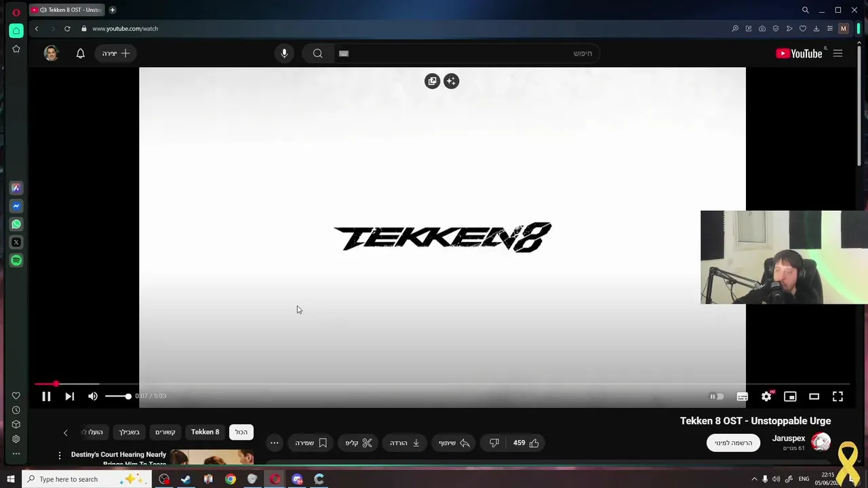Open Opera profile M button
This screenshot has width=868, height=488.
[x=844, y=28]
